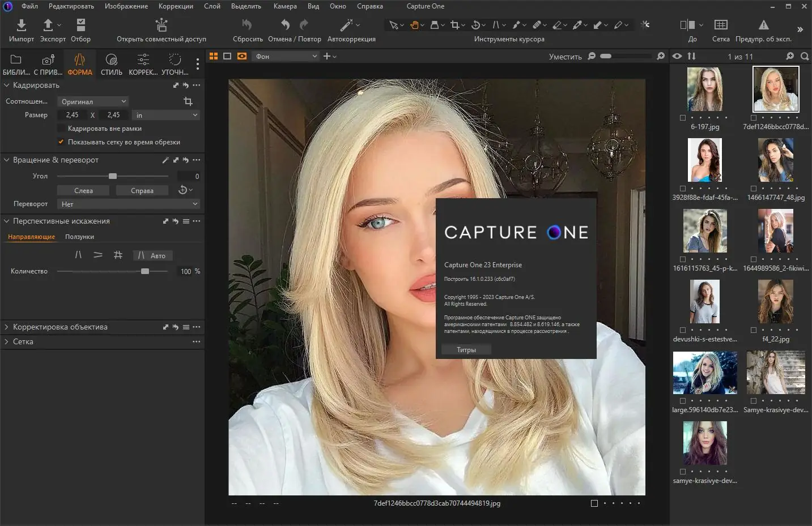Image resolution: width=812 pixels, height=526 pixels.
Task: Enable 'Кадрировать вне рамки' checkbox
Action: tap(62, 128)
